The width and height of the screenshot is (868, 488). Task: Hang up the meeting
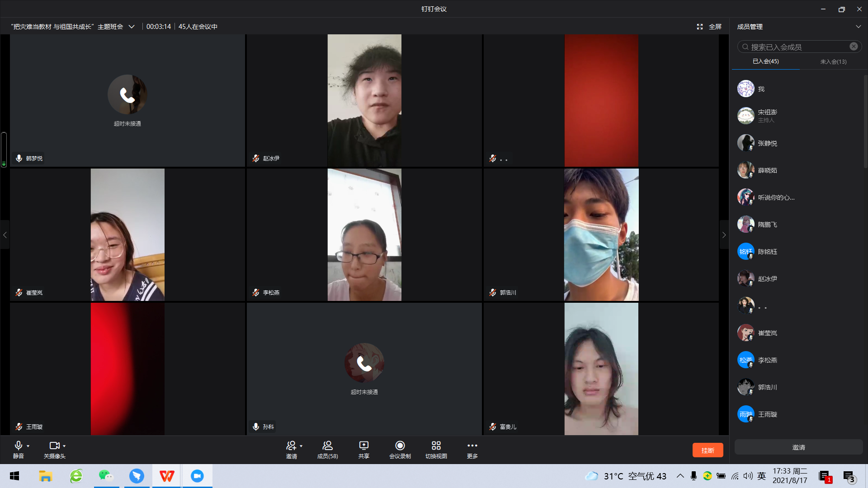point(708,450)
